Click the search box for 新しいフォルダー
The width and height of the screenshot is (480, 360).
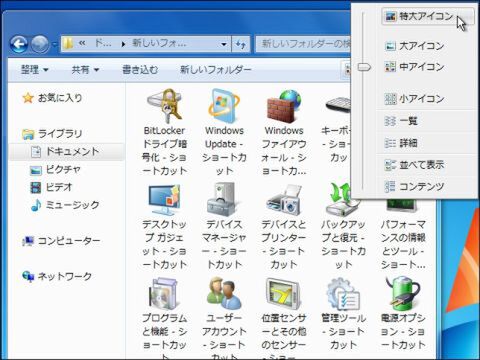(x=303, y=44)
